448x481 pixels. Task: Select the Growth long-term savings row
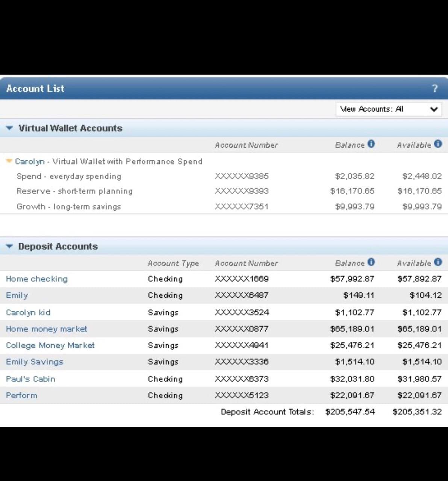(x=69, y=207)
